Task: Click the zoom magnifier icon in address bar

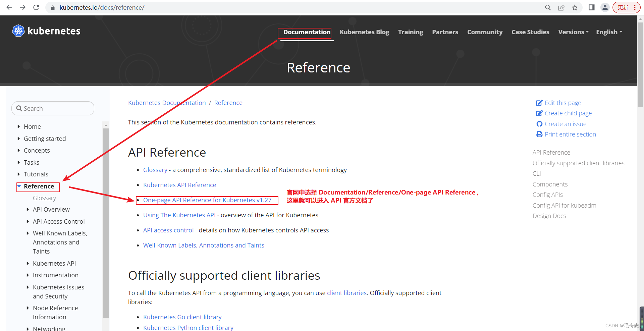Action: pos(548,7)
